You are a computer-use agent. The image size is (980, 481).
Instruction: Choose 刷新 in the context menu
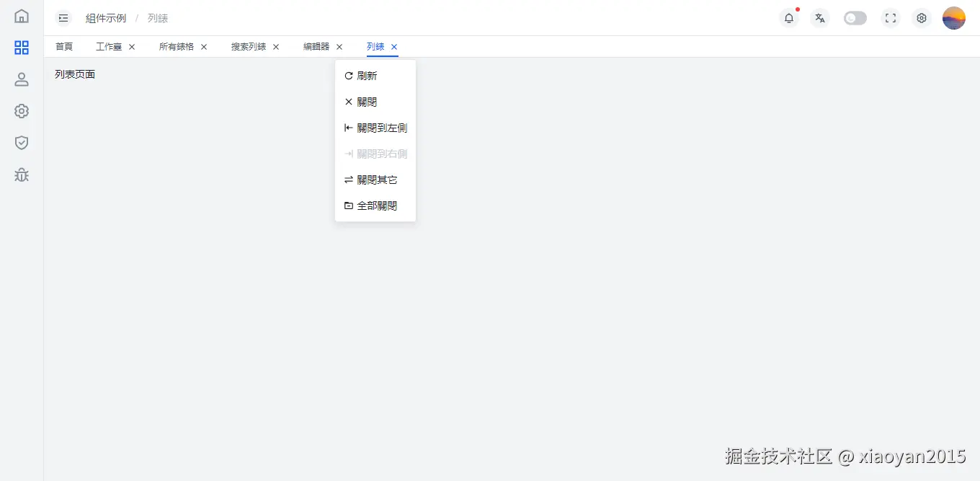[x=375, y=76]
